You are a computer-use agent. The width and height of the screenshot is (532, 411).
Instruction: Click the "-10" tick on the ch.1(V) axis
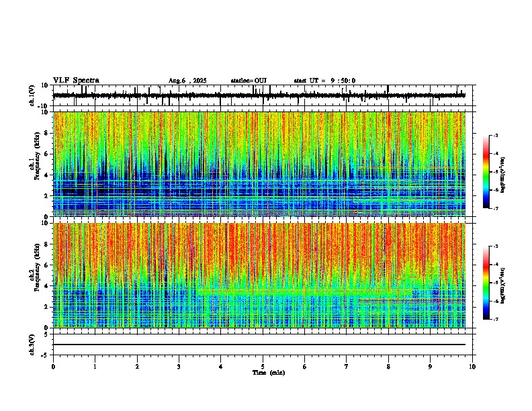(x=44, y=106)
